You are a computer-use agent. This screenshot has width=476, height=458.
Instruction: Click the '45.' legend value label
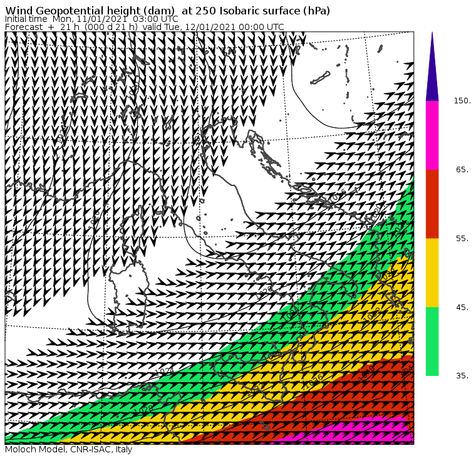pyautogui.click(x=462, y=308)
